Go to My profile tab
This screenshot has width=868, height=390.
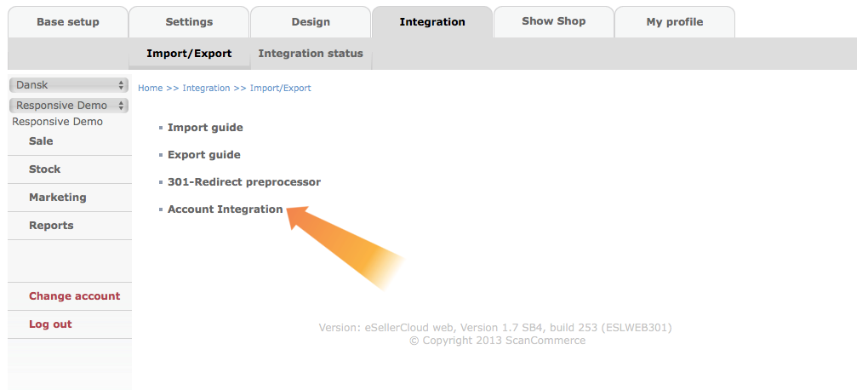pyautogui.click(x=675, y=22)
